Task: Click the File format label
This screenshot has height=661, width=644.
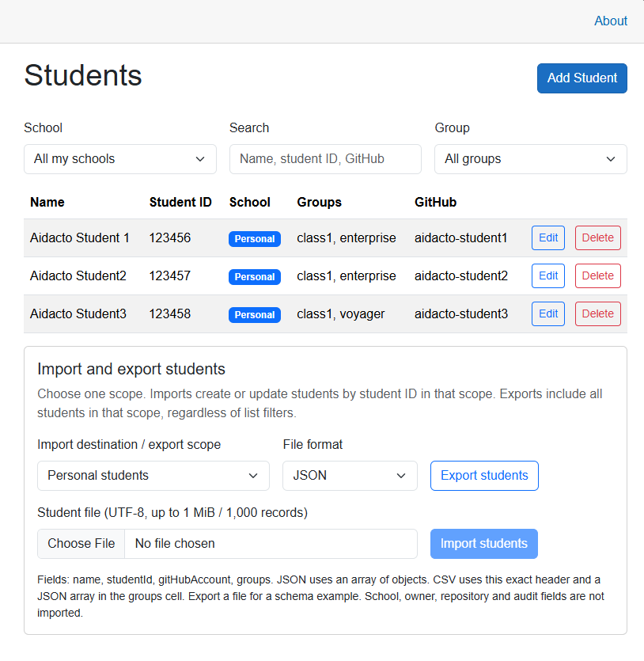Action: tap(313, 444)
